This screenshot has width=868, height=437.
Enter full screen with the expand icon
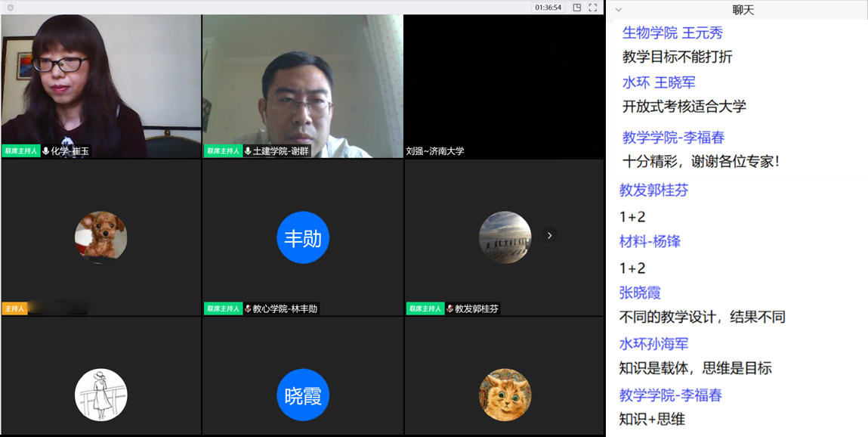[593, 8]
